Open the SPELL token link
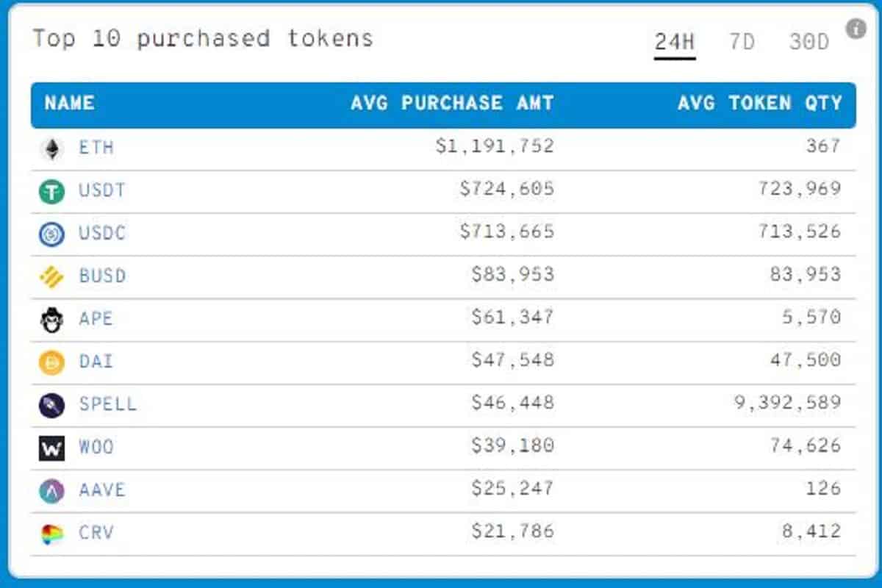Viewport: 882px width, 588px height. pos(107,404)
